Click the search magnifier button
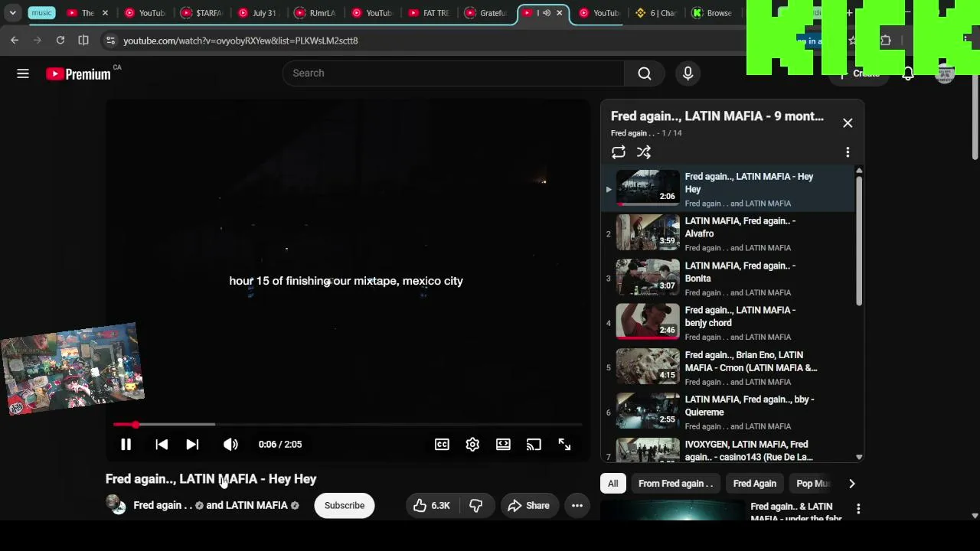980x551 pixels. coord(645,73)
